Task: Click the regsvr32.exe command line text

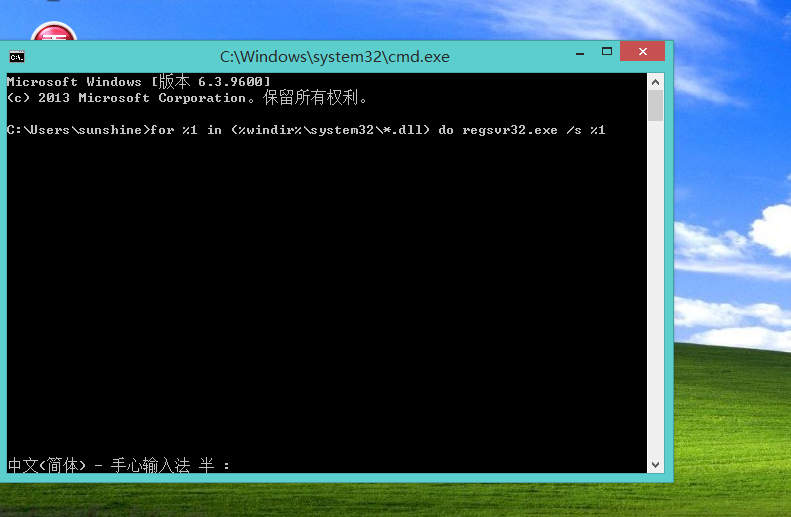Action: click(x=306, y=130)
